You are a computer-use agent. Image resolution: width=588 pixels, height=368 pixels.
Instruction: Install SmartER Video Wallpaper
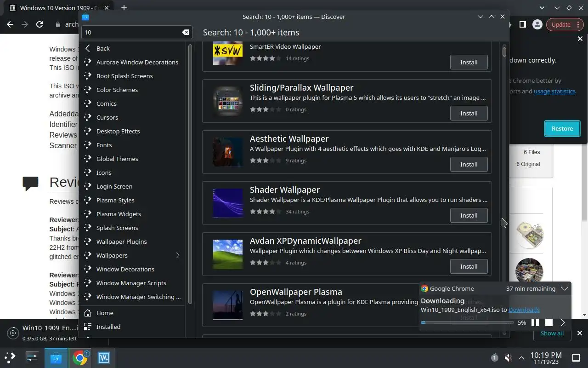pyautogui.click(x=469, y=62)
